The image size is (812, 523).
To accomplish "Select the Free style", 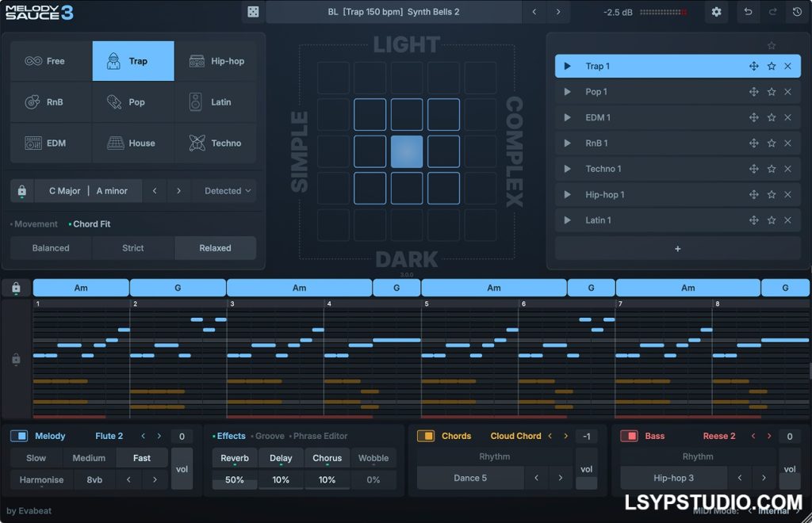I will [x=52, y=61].
